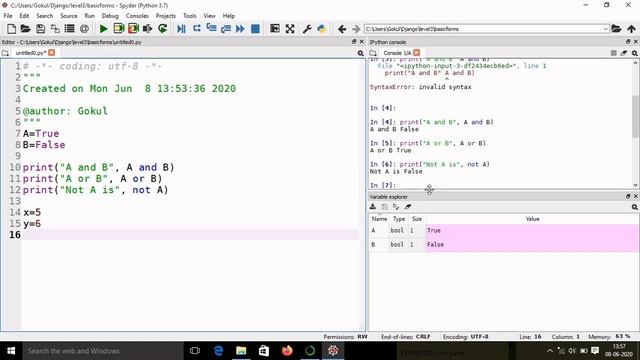The height and width of the screenshot is (360, 640).
Task: Open Variable explorer options icon
Action: pos(635,207)
